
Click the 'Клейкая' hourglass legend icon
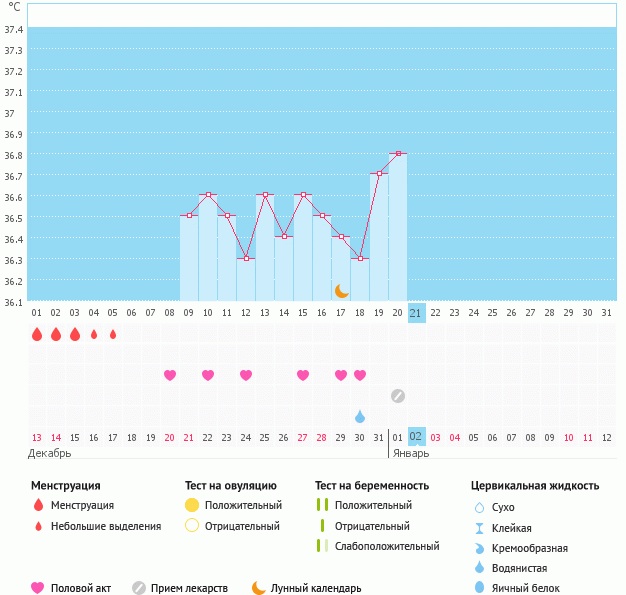click(479, 528)
